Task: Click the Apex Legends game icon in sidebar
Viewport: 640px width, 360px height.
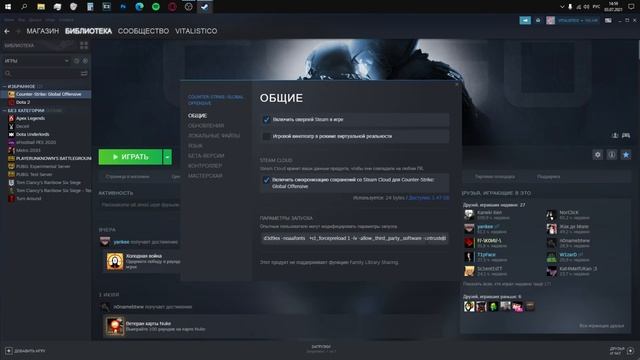Action: [11, 118]
